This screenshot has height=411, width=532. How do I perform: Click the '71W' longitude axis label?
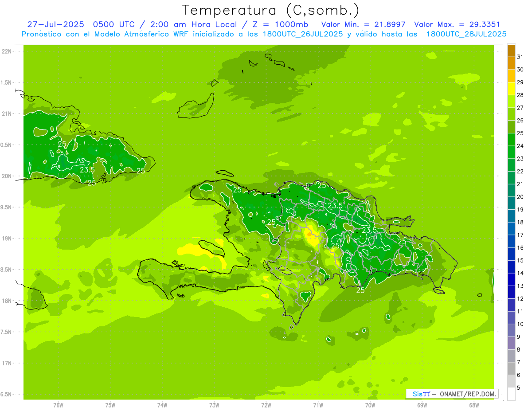(x=318, y=405)
